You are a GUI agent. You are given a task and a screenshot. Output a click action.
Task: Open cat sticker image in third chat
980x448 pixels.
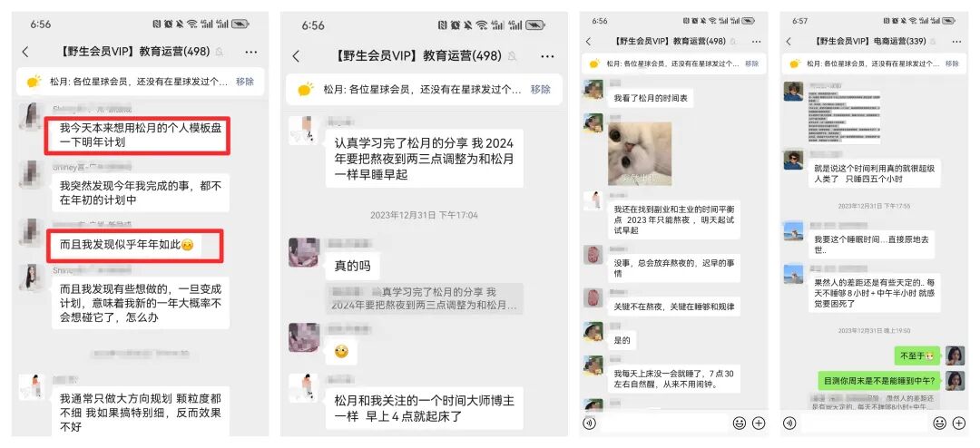(x=640, y=153)
